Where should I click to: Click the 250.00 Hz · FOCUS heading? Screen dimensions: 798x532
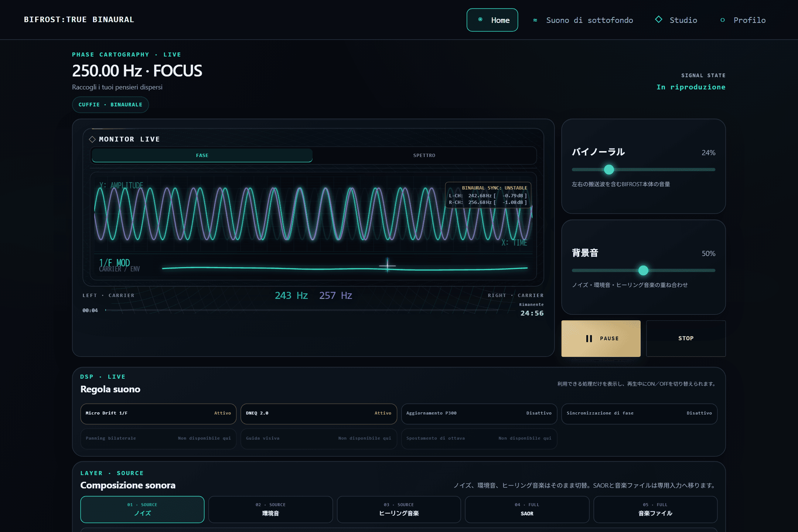(137, 71)
